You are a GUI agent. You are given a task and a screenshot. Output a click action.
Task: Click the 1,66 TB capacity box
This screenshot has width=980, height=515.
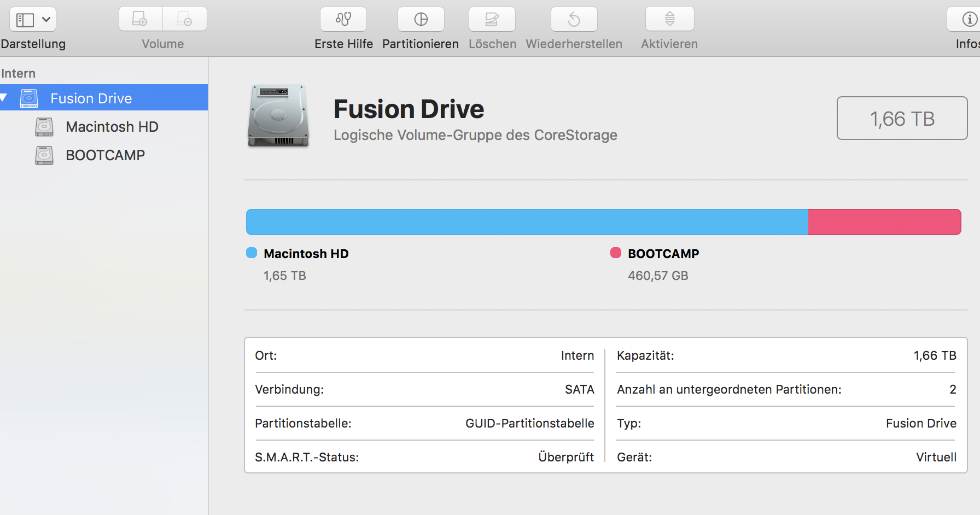902,119
